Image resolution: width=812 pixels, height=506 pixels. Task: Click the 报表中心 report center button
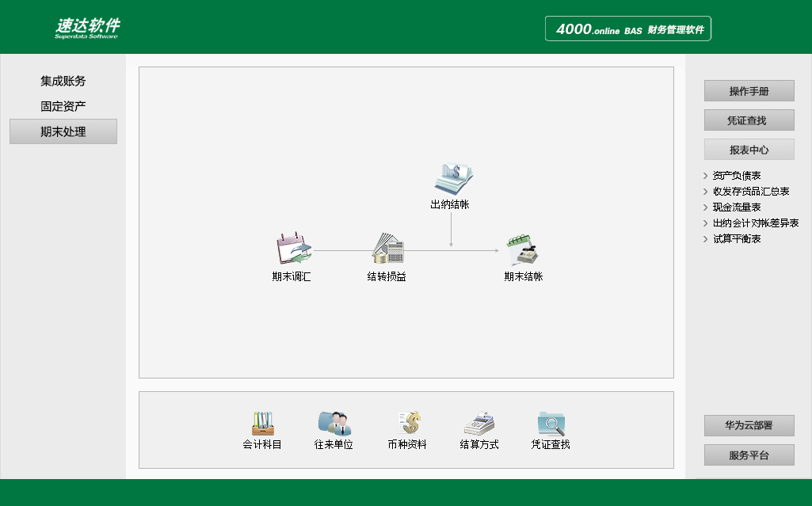pyautogui.click(x=749, y=149)
